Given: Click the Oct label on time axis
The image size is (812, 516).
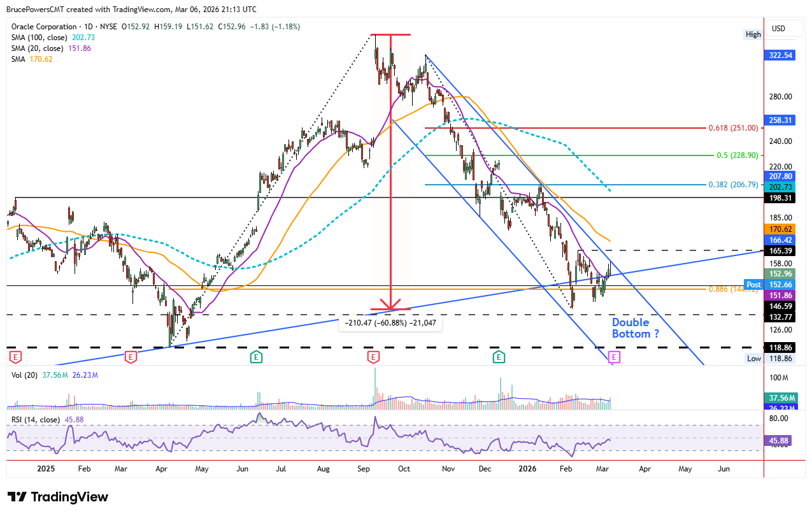Looking at the screenshot, I should (x=403, y=469).
